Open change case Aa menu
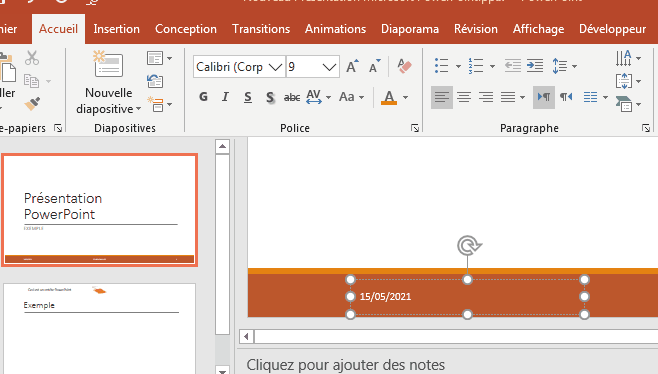Image resolution: width=658 pixels, height=374 pixels. 351,97
